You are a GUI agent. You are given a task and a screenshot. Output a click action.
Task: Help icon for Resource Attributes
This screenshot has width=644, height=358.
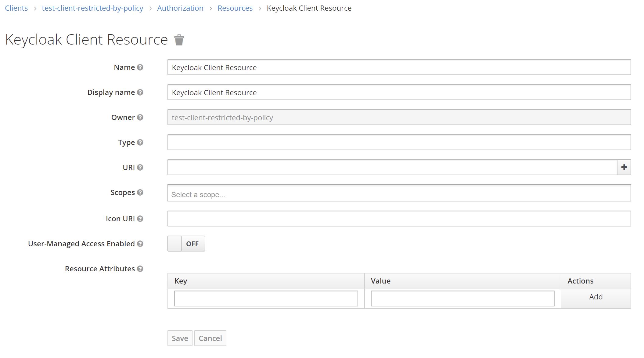[140, 269]
